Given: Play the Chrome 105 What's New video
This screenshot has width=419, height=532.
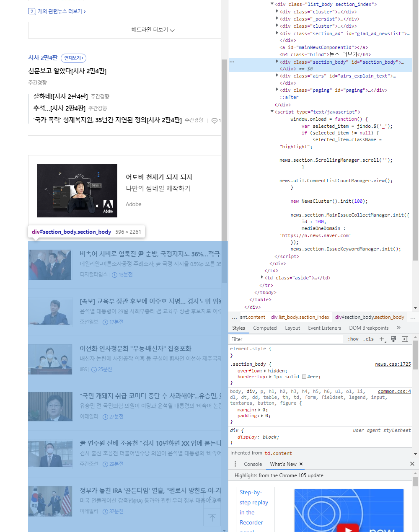Looking at the screenshot, I should (x=349, y=529).
